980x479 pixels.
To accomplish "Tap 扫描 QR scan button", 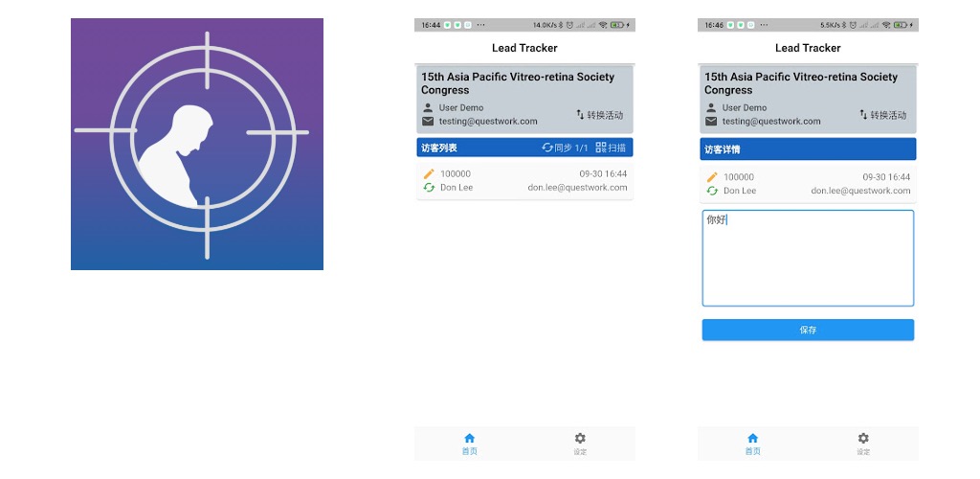I will 611,148.
